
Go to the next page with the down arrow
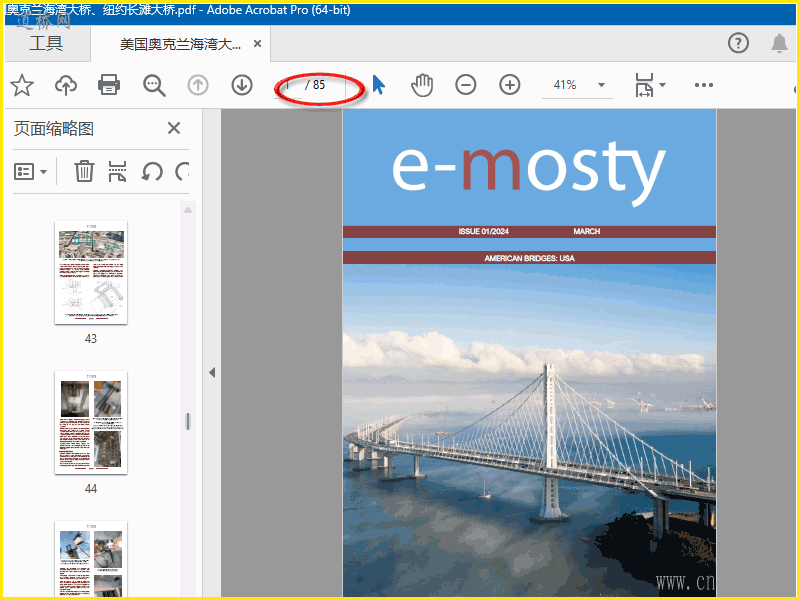(x=242, y=85)
